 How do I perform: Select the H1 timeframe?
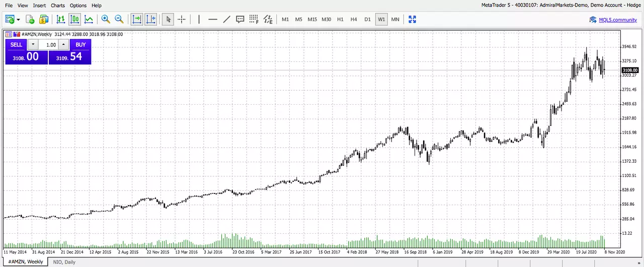340,19
